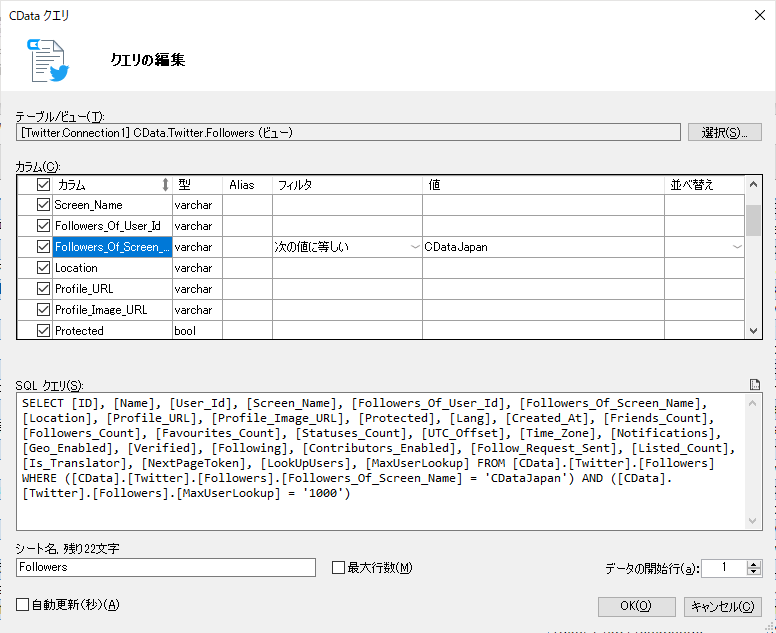Click the Alias column header
Image resolution: width=776 pixels, height=633 pixels.
(x=247, y=185)
